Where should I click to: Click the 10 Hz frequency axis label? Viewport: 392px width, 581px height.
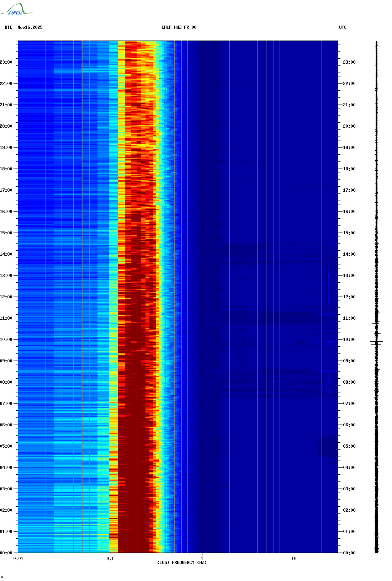tap(294, 559)
